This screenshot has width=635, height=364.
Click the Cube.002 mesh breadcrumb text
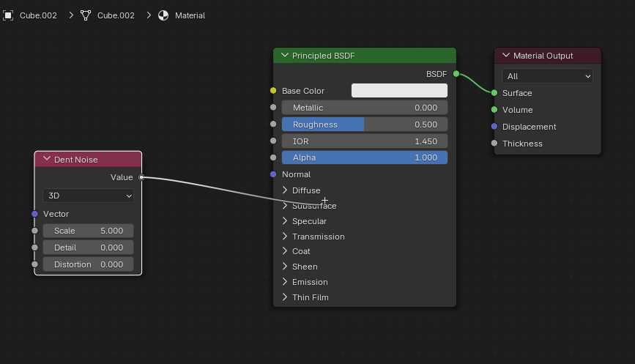(116, 15)
